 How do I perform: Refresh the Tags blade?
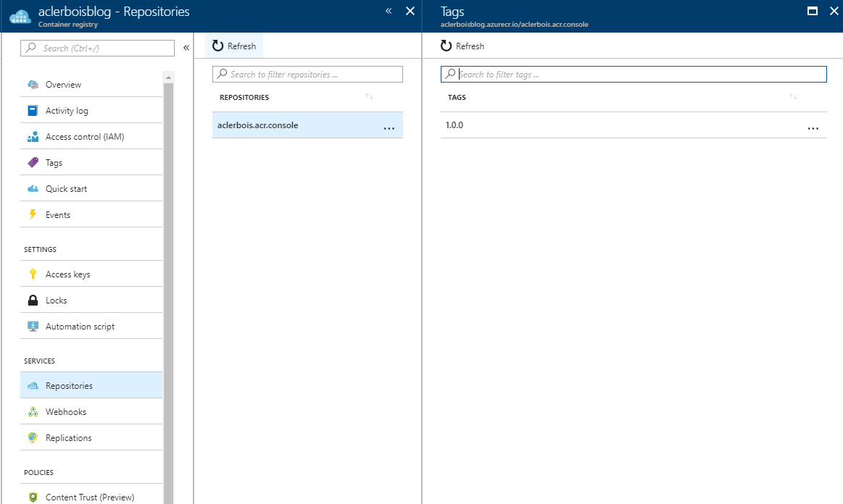click(462, 46)
